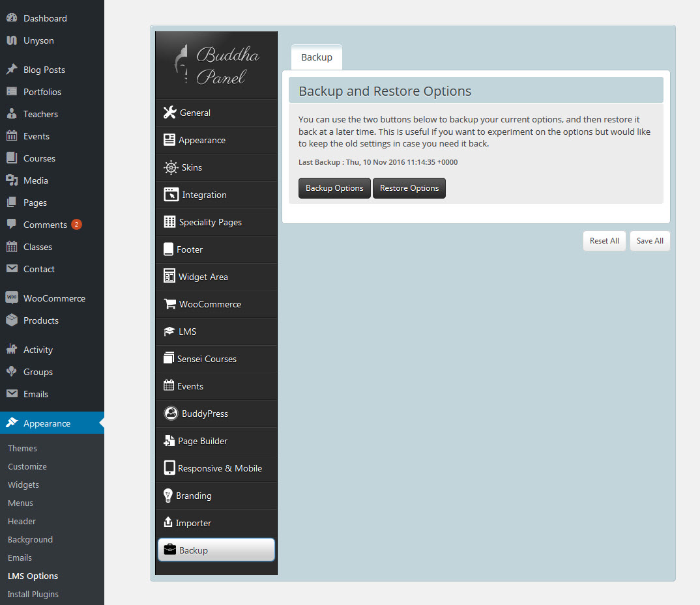Click the briefcase icon in Backup item
This screenshot has height=605, width=700.
(x=169, y=550)
